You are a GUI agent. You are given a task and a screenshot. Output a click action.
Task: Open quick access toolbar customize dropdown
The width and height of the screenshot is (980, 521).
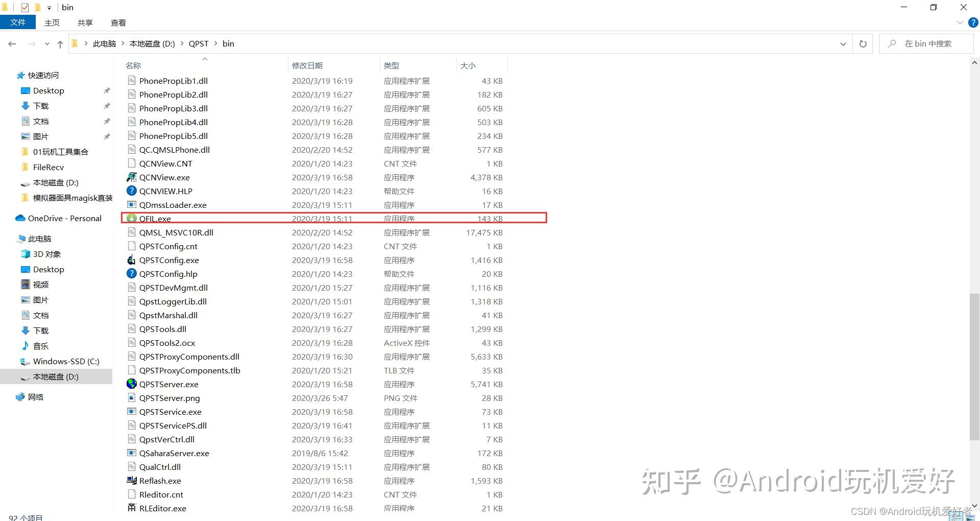49,8
